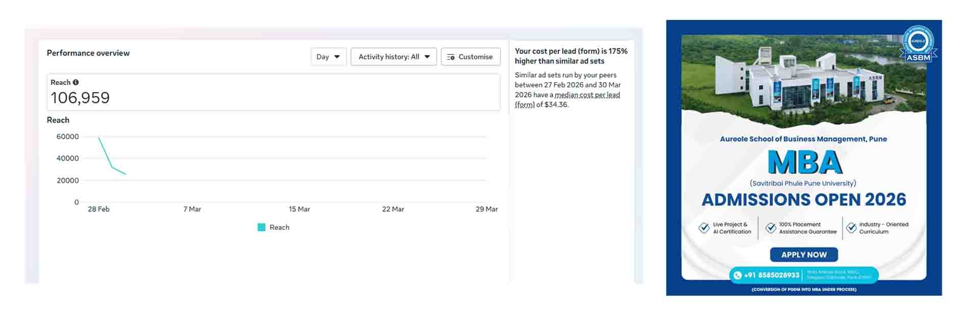This screenshot has height=311, width=980.
Task: Click the 28 Feb date on the chart axis
Action: (99, 209)
